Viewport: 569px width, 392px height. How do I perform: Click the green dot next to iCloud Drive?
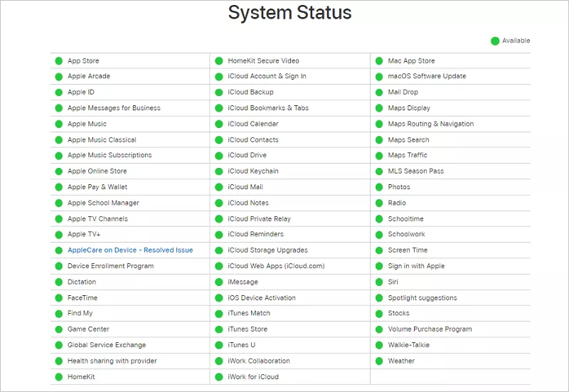tap(219, 155)
